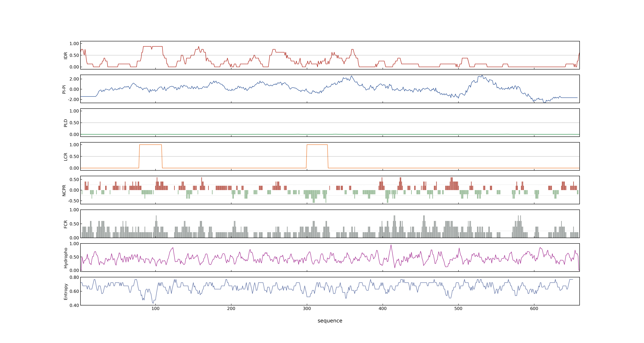644x343 pixels.
Task: Click the x-axis tick label 100
Action: pyautogui.click(x=155, y=309)
